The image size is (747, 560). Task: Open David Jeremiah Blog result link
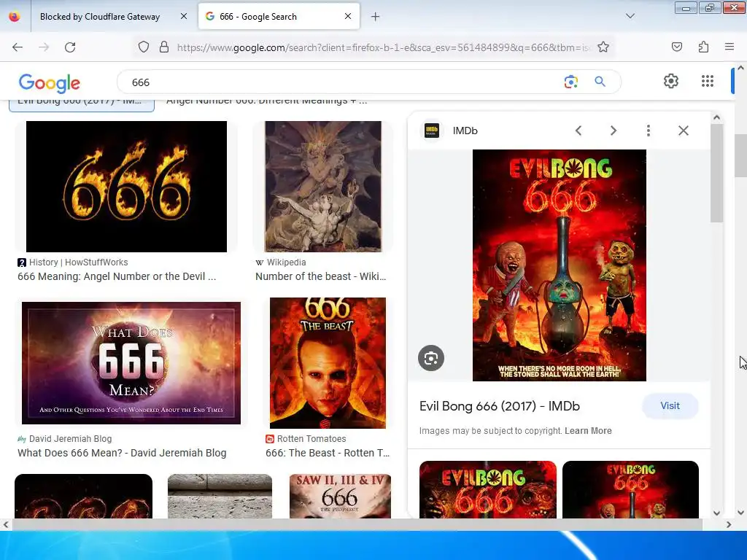pos(122,454)
